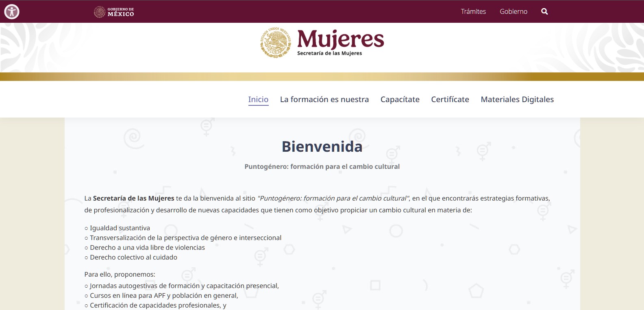Click the Mujeres Secretaría logo

322,42
